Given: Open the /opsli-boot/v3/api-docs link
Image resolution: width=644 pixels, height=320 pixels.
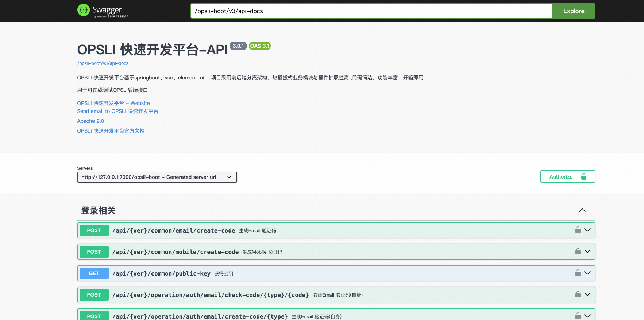Looking at the screenshot, I should pyautogui.click(x=103, y=63).
